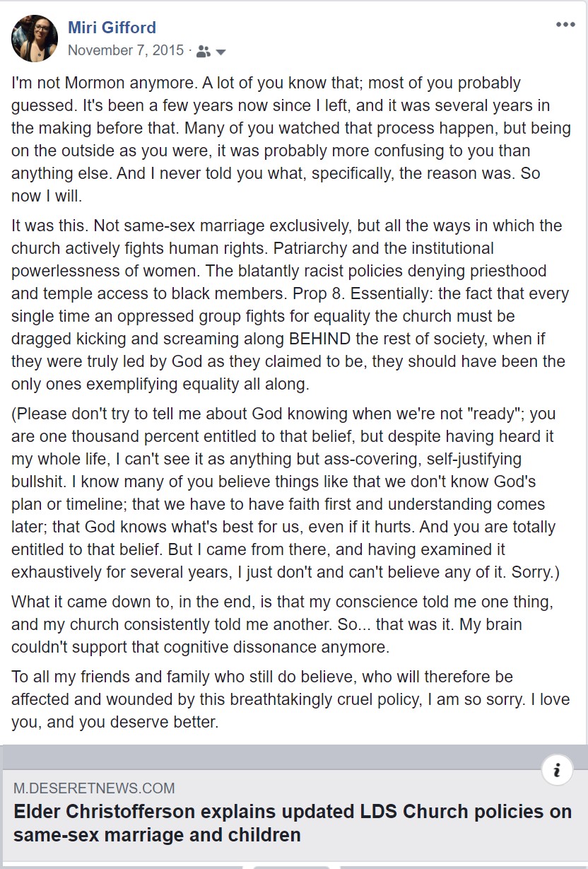The width and height of the screenshot is (588, 869).
Task: Click the paragraph starting "It was this"
Action: pyautogui.click(x=288, y=305)
